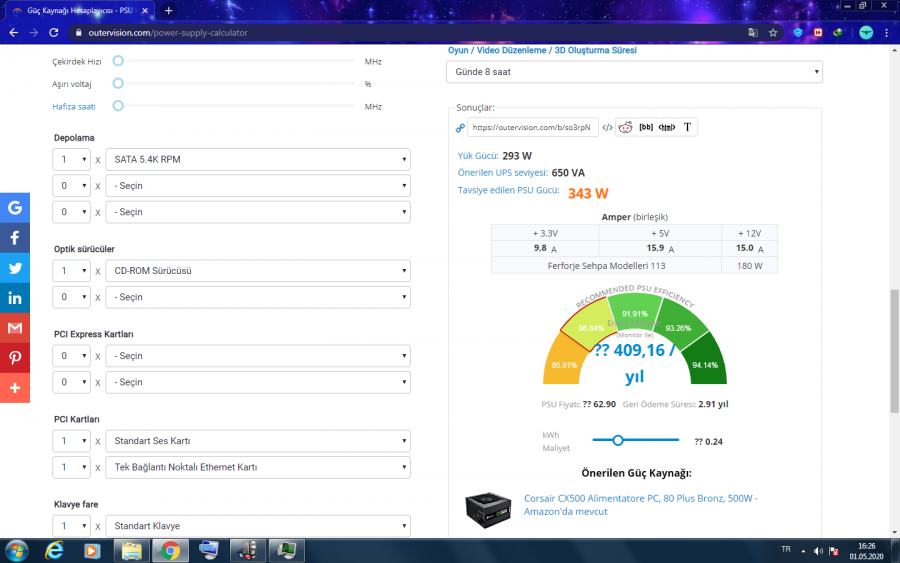Click the Hafıza saati label link
The image size is (900, 563).
coord(75,106)
